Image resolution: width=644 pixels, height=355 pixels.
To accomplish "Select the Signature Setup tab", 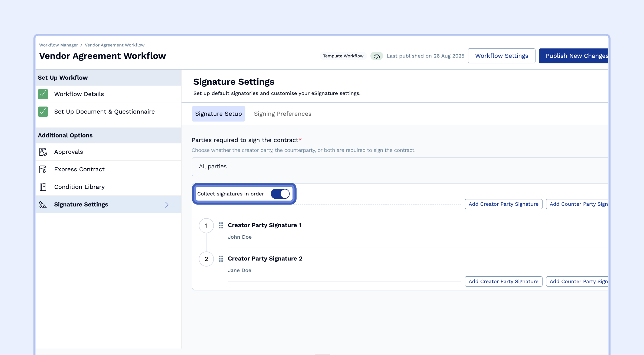I will [x=218, y=114].
